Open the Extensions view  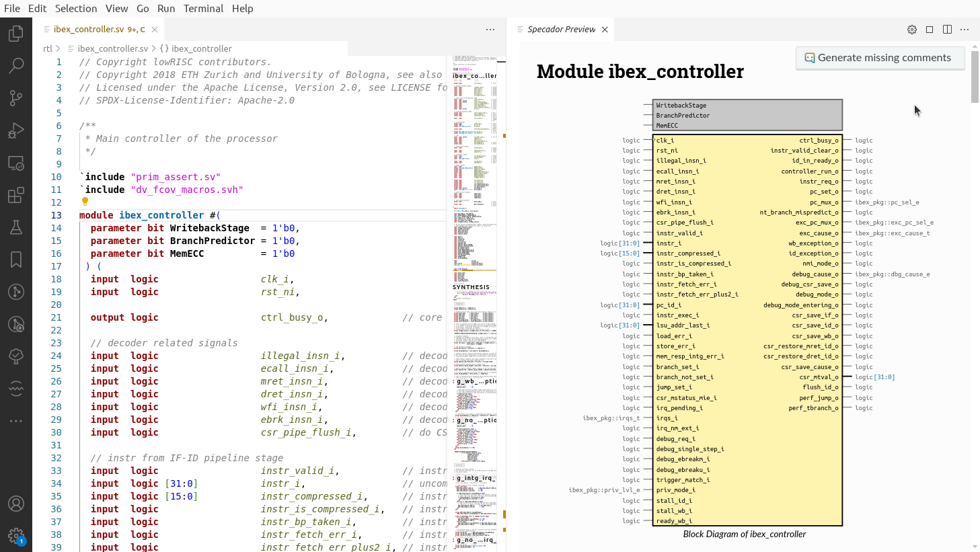click(16, 195)
